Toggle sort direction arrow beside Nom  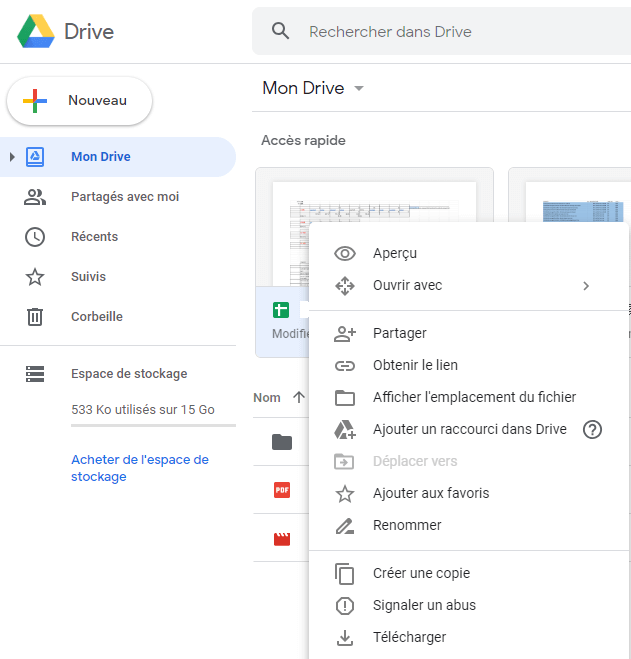coord(299,398)
